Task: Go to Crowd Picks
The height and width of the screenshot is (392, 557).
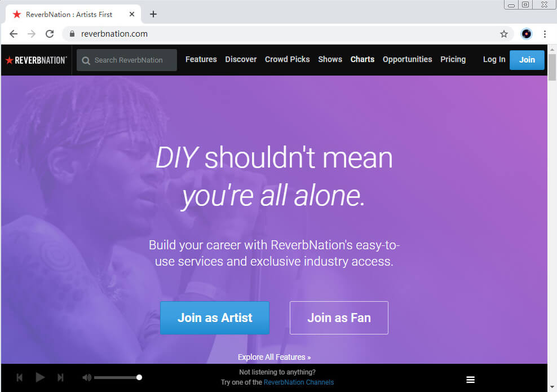Action: [x=288, y=59]
